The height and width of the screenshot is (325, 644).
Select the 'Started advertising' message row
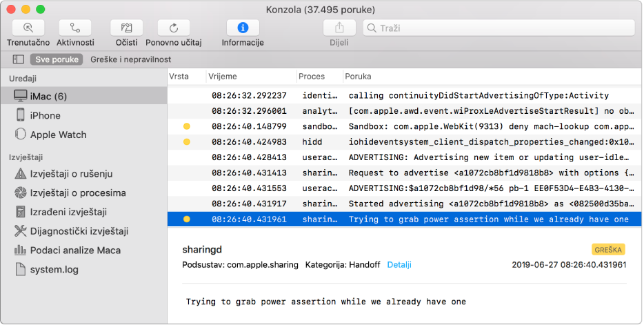click(404, 204)
